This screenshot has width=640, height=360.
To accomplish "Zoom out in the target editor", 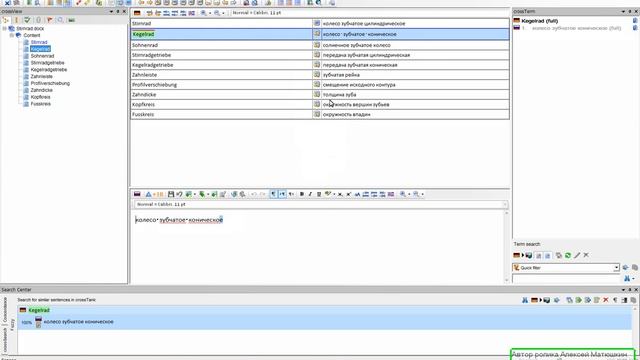I will (x=416, y=194).
